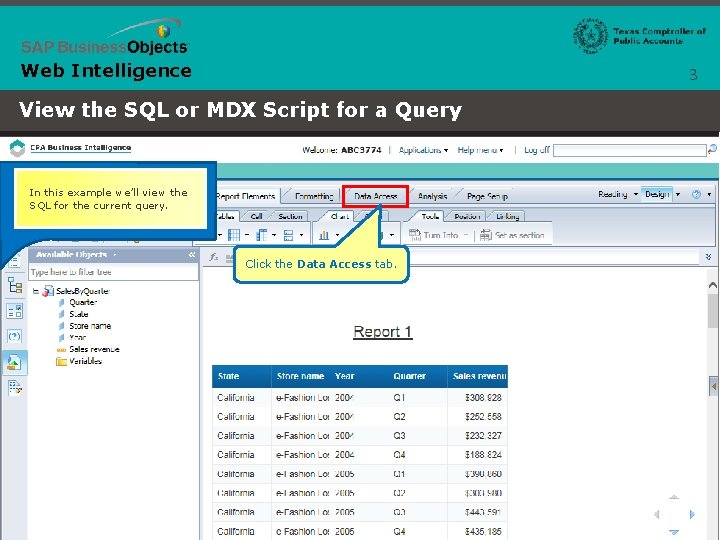720x540 pixels.
Task: Switch to the Report Elements tab
Action: [x=246, y=196]
